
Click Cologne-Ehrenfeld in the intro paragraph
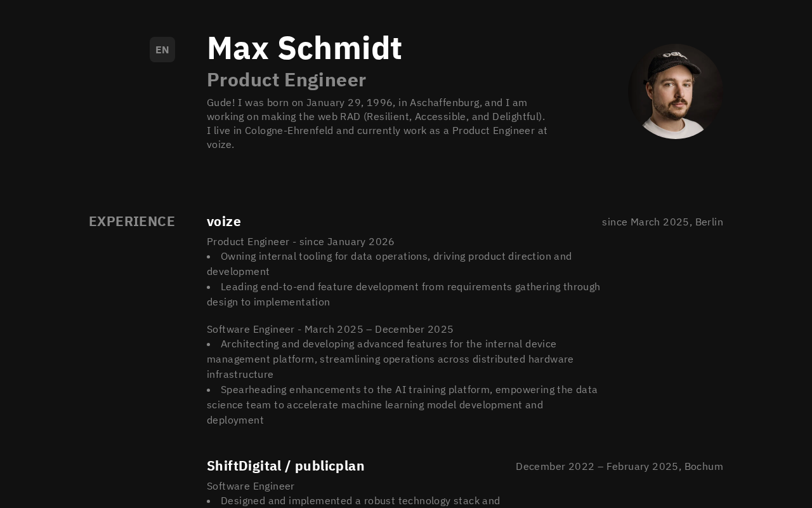click(290, 131)
